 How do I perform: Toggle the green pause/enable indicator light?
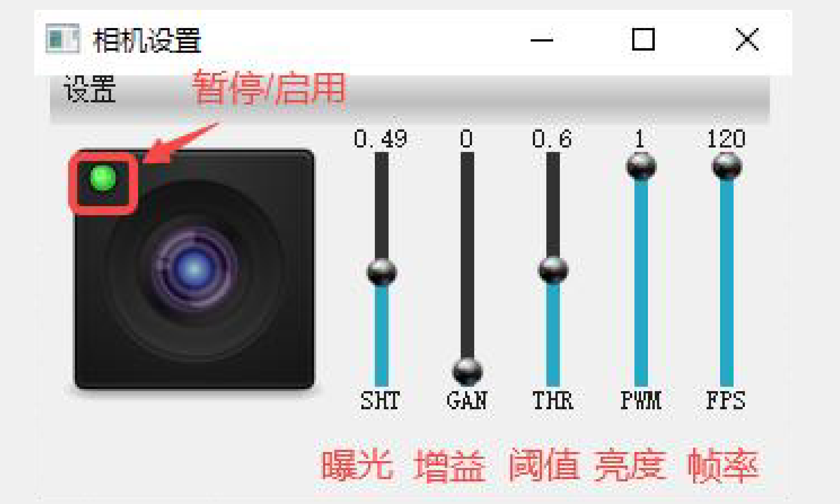click(x=103, y=178)
